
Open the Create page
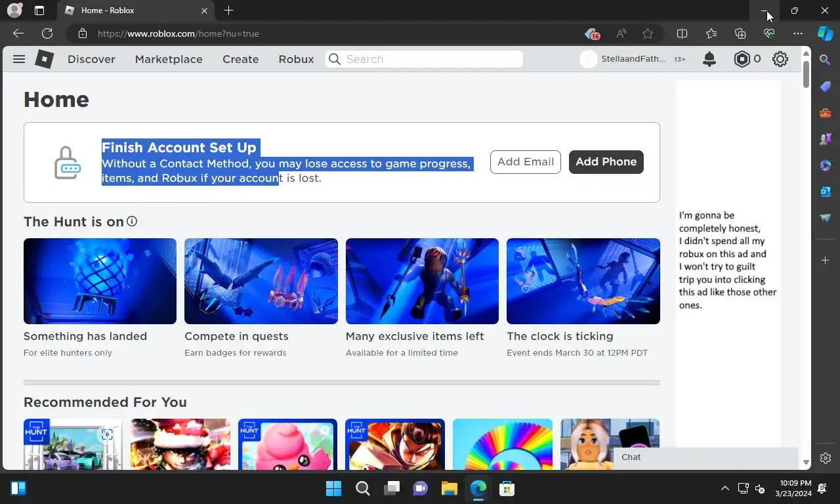tap(240, 59)
